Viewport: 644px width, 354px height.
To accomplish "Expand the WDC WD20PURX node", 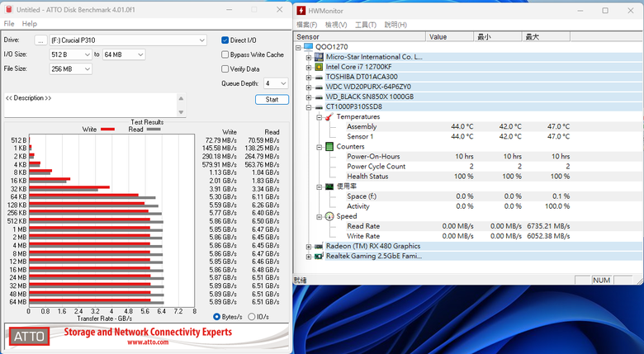I will tap(309, 87).
